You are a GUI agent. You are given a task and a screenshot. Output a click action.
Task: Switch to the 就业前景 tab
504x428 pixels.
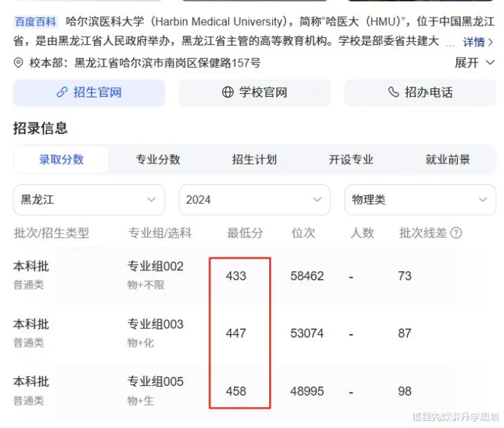[x=448, y=160]
